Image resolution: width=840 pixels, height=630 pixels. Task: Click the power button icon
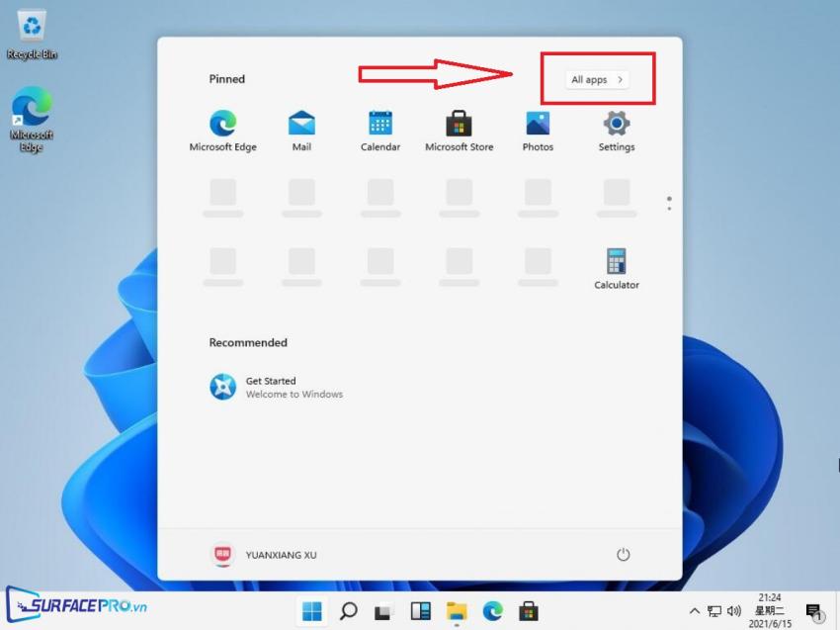point(623,555)
